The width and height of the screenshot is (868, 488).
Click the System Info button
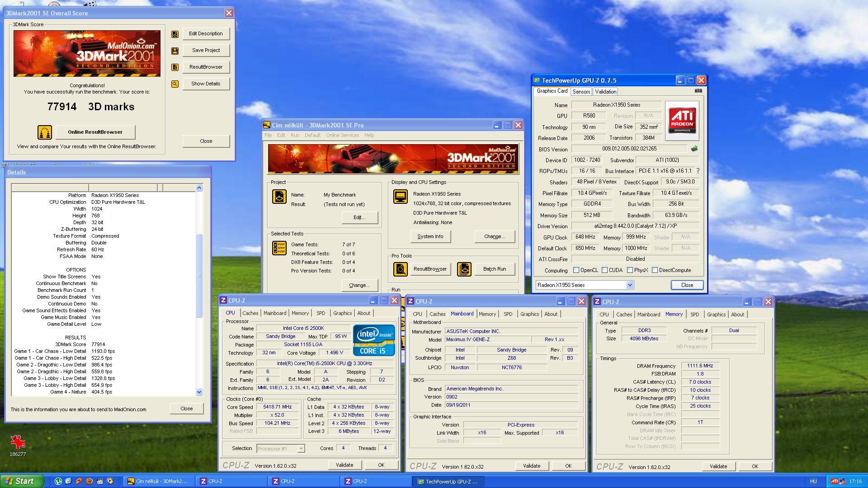tap(430, 237)
